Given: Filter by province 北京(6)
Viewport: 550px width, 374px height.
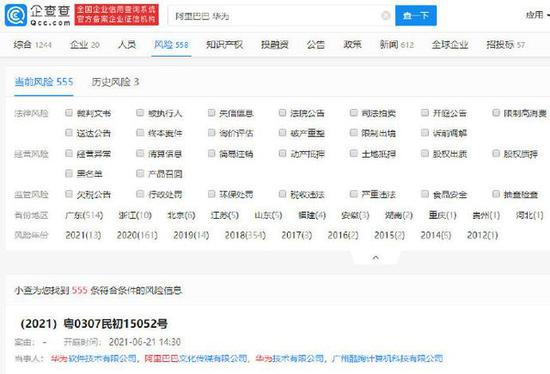Looking at the screenshot, I should [181, 215].
